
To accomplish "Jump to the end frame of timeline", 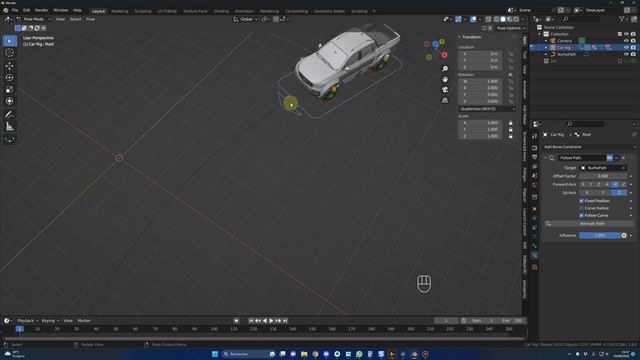I will [x=285, y=321].
